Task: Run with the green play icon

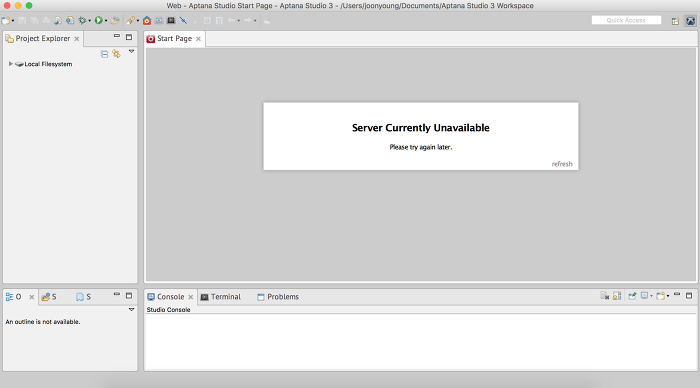Action: (x=99, y=21)
